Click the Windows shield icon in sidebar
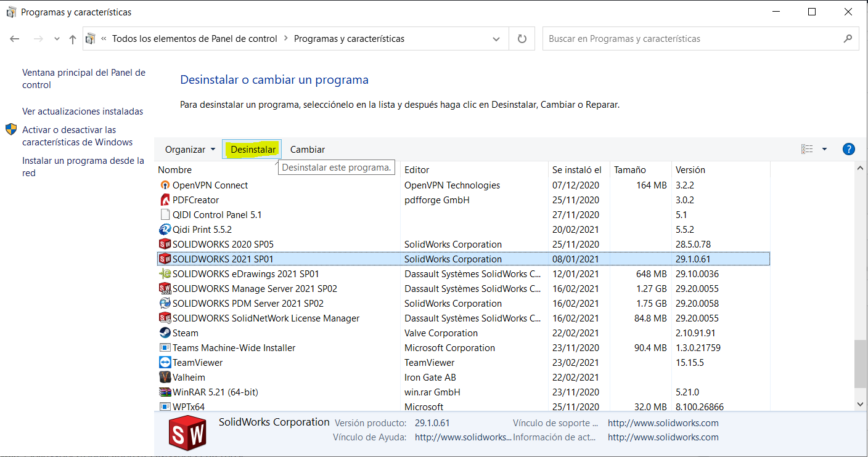Image resolution: width=868 pixels, height=457 pixels. pyautogui.click(x=11, y=129)
